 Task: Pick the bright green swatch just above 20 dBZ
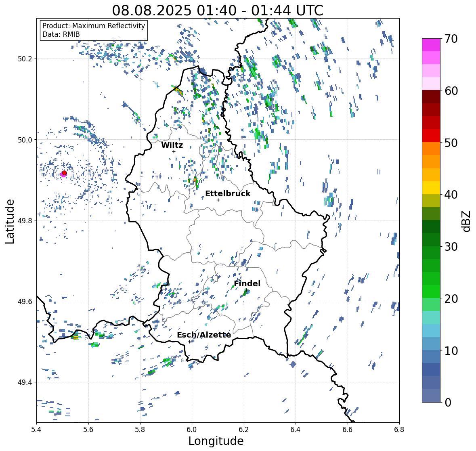(431, 292)
